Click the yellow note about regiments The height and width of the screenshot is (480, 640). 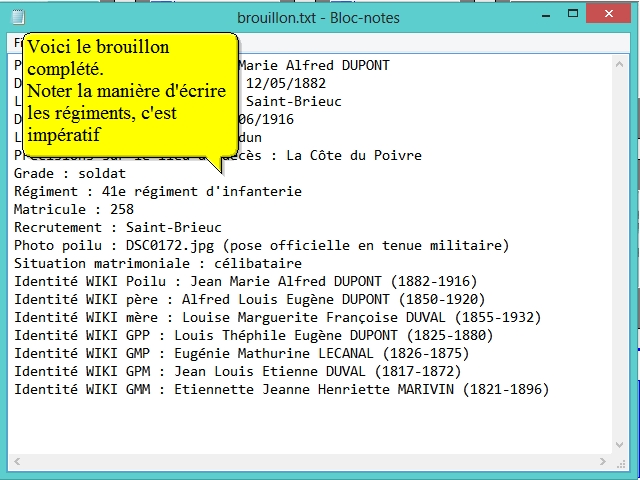pyautogui.click(x=128, y=90)
